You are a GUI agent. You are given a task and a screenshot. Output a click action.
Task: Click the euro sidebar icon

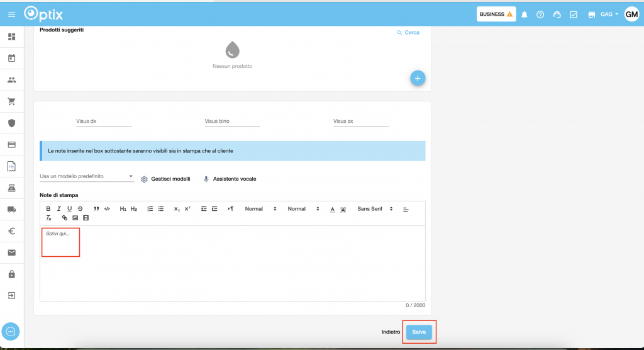point(11,231)
